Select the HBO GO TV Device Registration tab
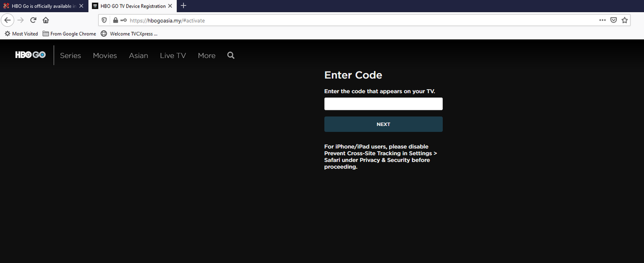The image size is (644, 263). (132, 6)
